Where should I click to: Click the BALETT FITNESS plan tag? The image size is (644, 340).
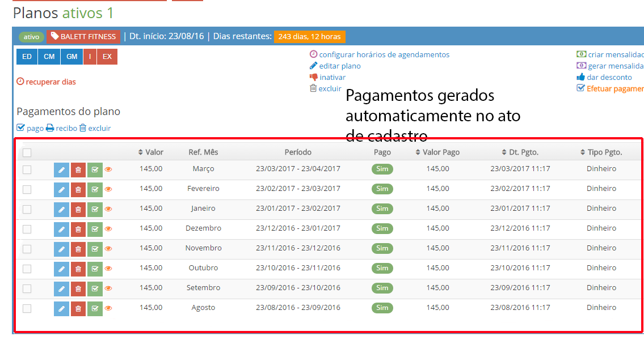pos(83,37)
